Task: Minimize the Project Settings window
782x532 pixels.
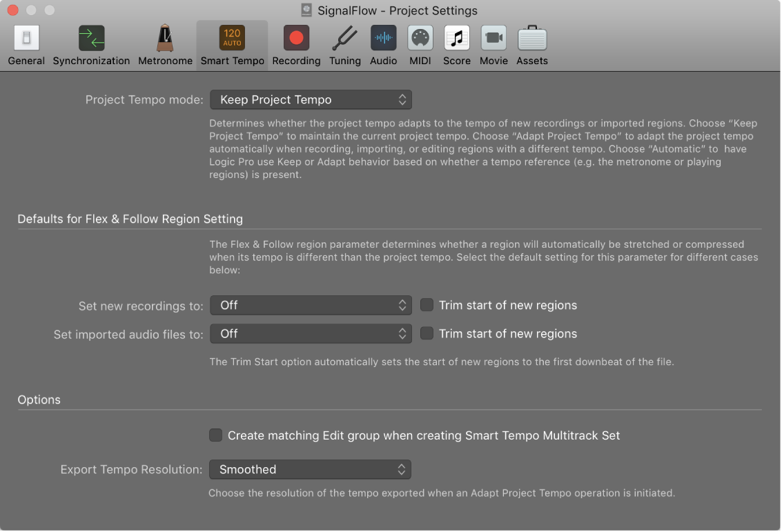Action: point(30,11)
